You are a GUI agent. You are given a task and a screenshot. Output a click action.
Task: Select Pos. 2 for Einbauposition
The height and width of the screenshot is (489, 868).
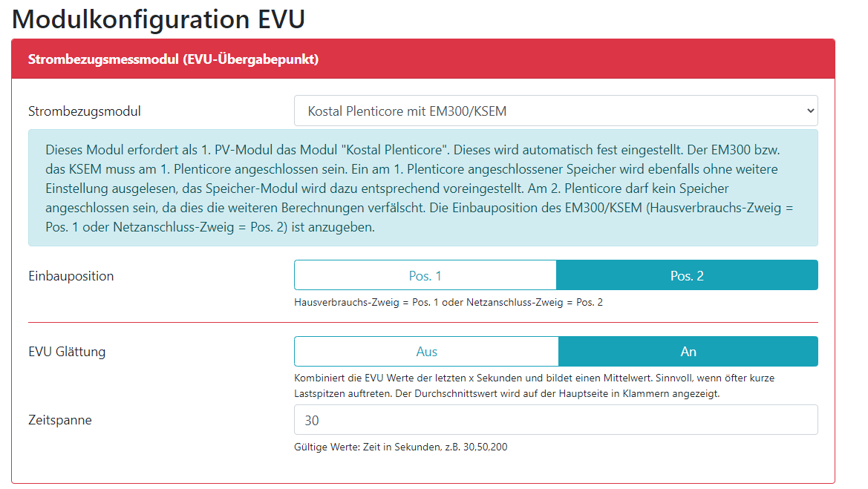pos(687,275)
